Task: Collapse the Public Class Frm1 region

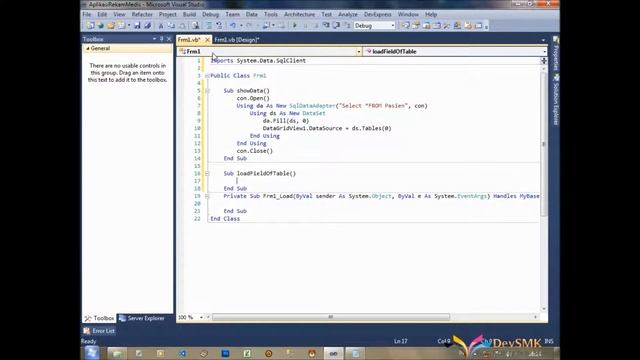Action: coord(207,76)
